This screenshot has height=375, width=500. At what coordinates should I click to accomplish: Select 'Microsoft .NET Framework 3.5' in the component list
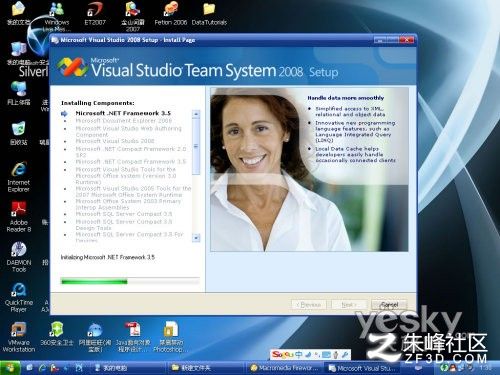(123, 113)
